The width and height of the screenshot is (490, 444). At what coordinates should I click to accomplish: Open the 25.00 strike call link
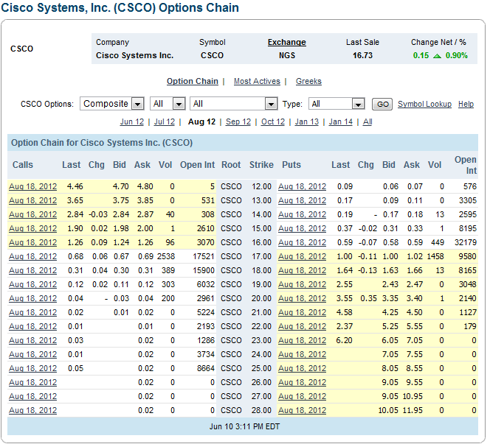tap(33, 368)
